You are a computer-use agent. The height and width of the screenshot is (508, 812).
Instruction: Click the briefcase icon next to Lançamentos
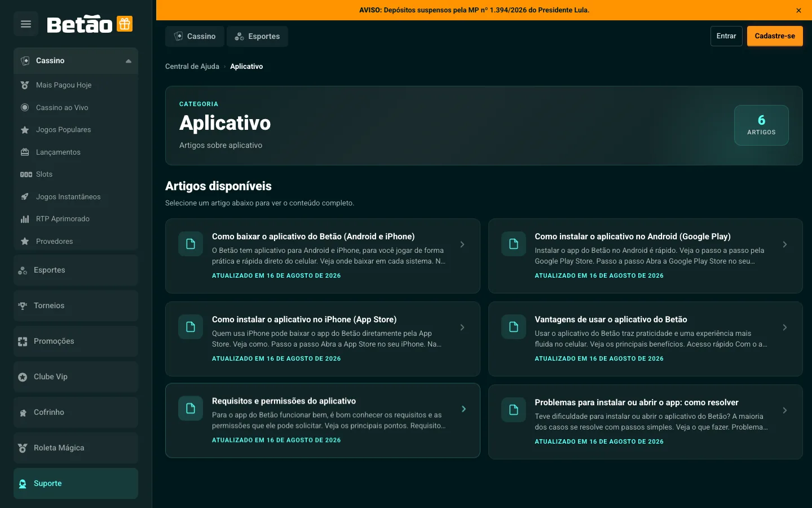pyautogui.click(x=25, y=152)
